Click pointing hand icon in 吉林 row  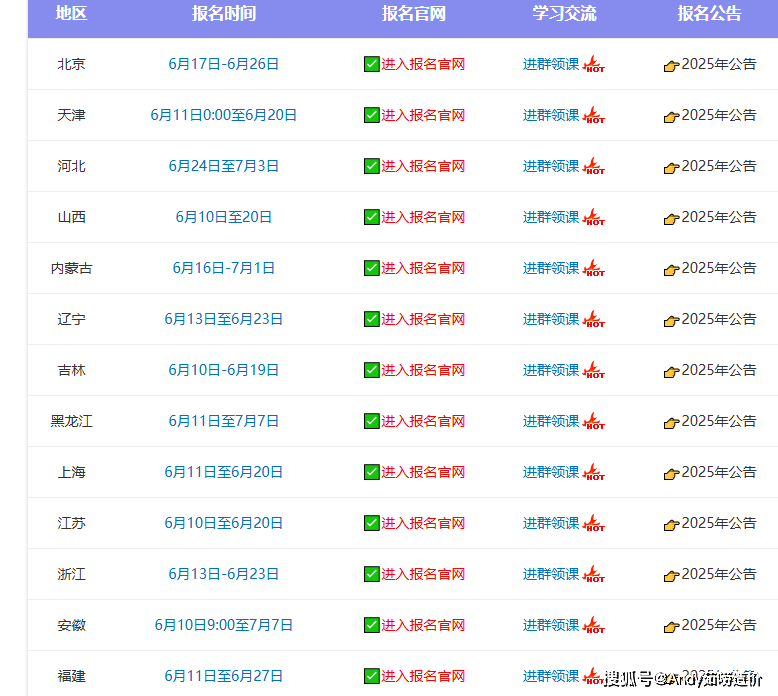671,372
